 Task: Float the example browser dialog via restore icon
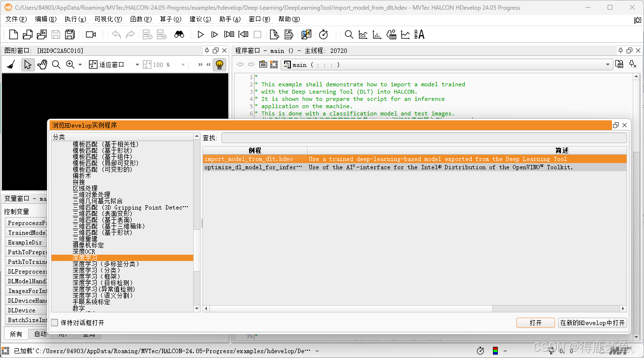click(616, 125)
